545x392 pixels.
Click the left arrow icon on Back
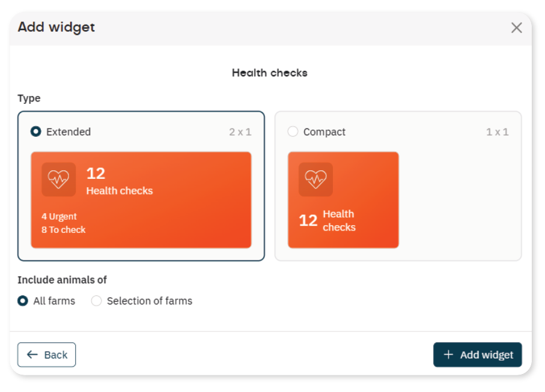32,355
